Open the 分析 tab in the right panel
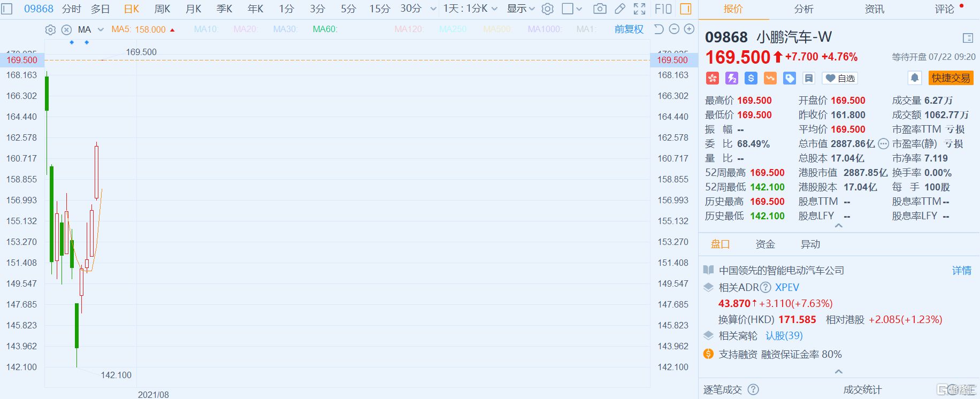This screenshot has width=980, height=399. (x=803, y=9)
